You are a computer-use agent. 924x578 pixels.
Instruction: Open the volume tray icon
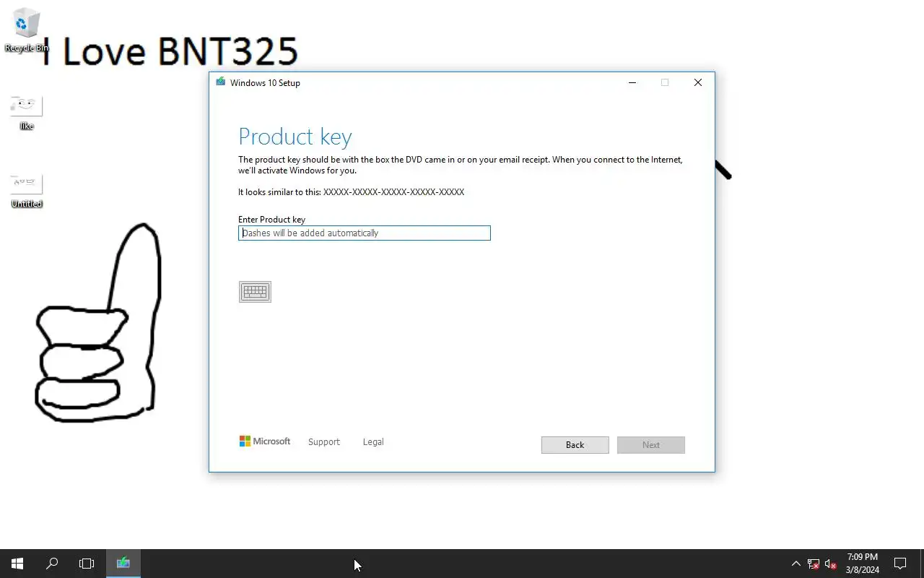[x=831, y=564]
